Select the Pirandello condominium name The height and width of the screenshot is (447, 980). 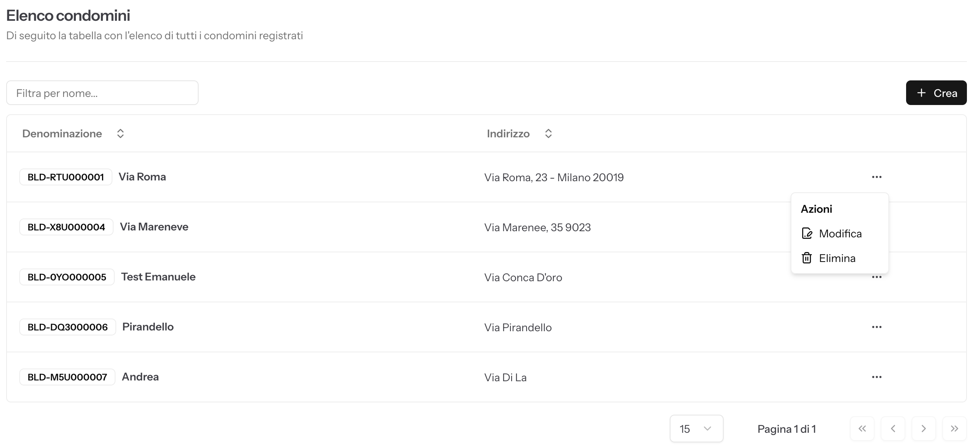click(x=148, y=327)
